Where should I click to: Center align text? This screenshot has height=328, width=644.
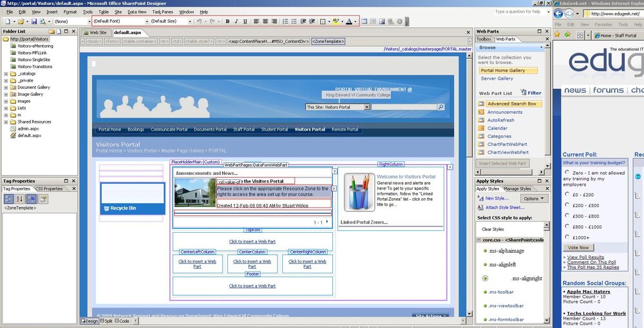point(265,21)
